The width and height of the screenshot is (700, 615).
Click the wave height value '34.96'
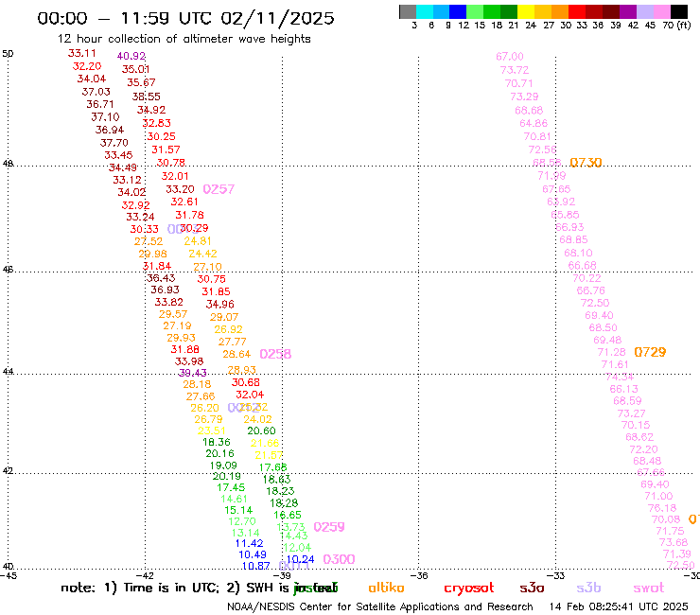tap(219, 305)
